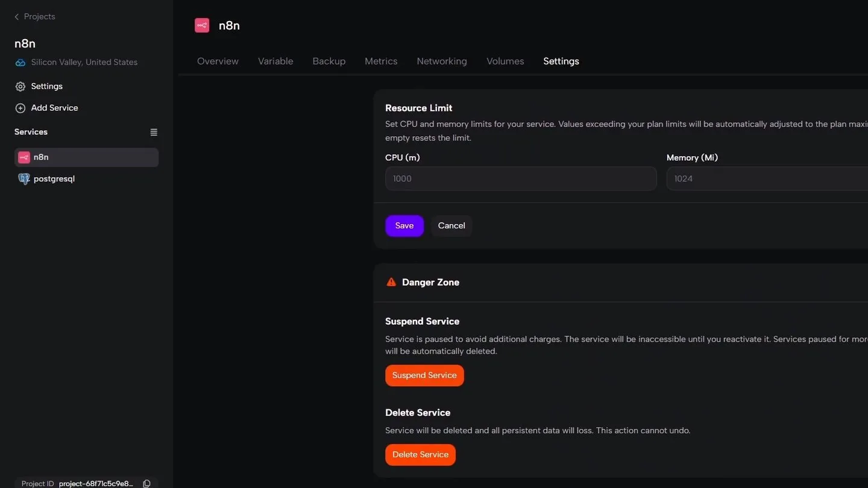This screenshot has width=868, height=488.
Task: Open the Variable tab
Action: pyautogui.click(x=275, y=61)
